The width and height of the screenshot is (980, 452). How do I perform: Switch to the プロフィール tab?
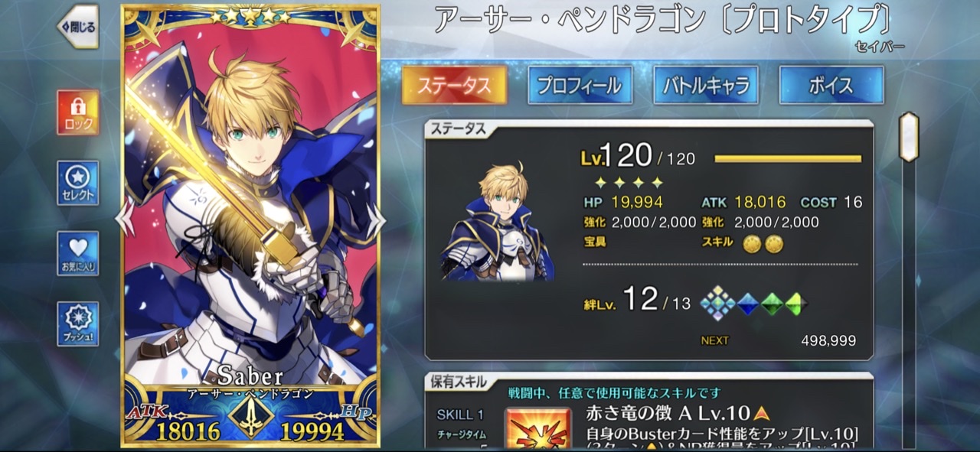(x=580, y=85)
